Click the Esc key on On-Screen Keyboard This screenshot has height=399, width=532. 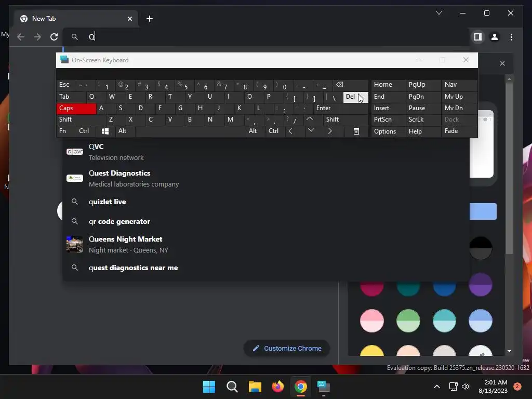[66, 85]
